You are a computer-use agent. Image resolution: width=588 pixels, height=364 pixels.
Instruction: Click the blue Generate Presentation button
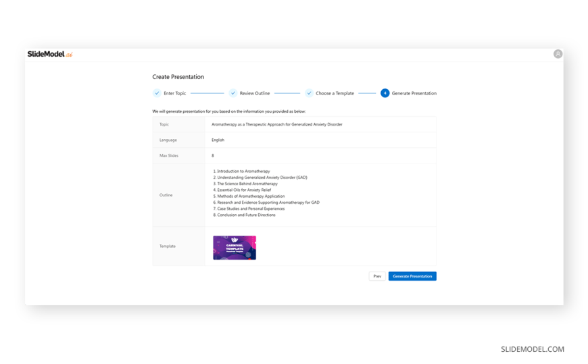pyautogui.click(x=412, y=276)
